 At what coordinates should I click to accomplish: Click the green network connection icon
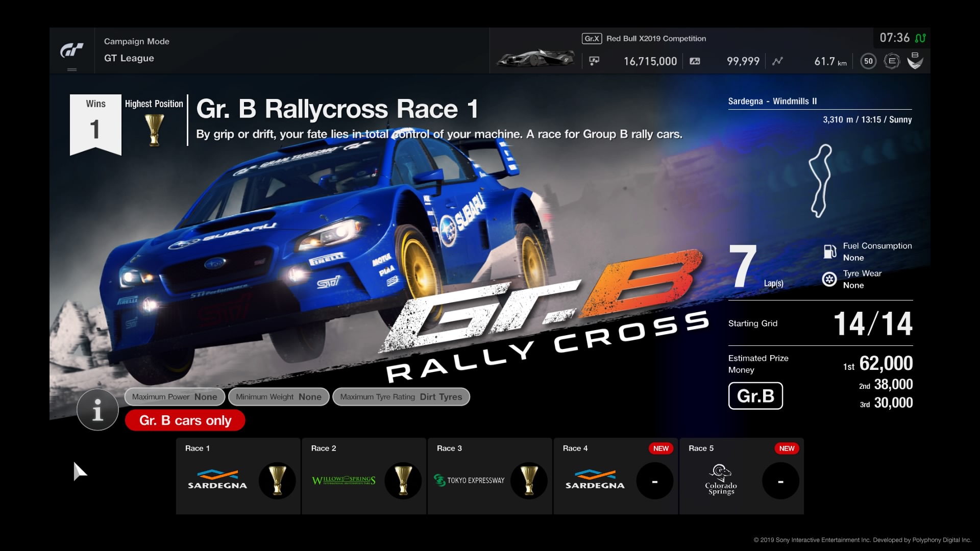tap(920, 38)
